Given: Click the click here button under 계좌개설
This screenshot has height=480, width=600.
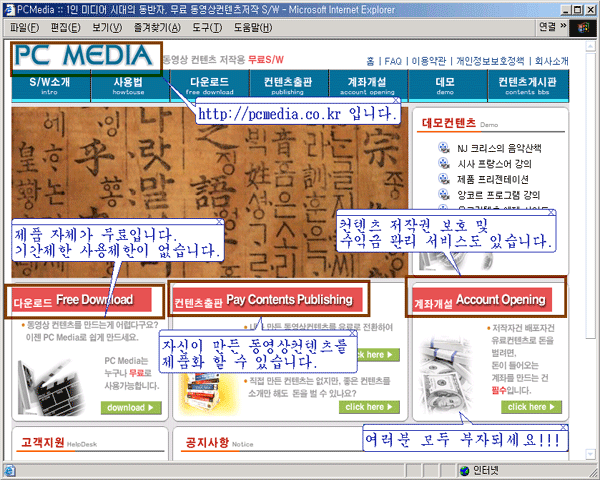Looking at the screenshot, I should (x=531, y=407).
